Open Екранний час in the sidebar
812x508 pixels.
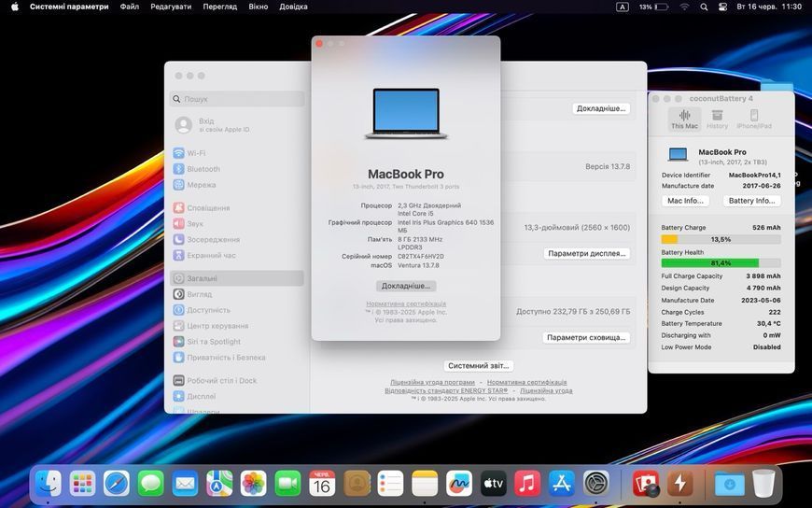click(x=237, y=255)
